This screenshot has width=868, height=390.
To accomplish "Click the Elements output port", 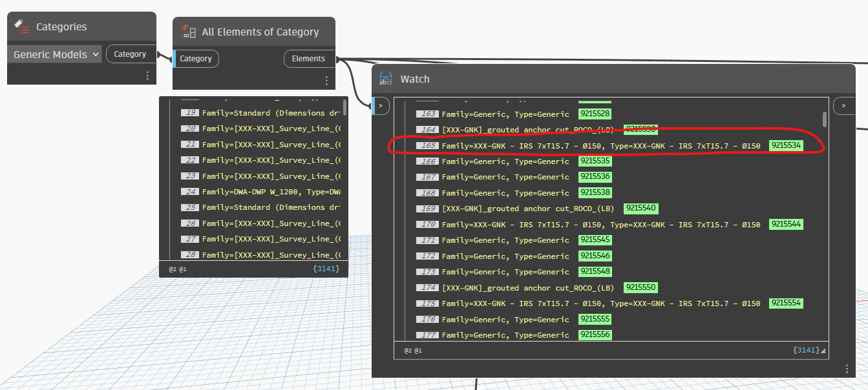I will click(309, 59).
